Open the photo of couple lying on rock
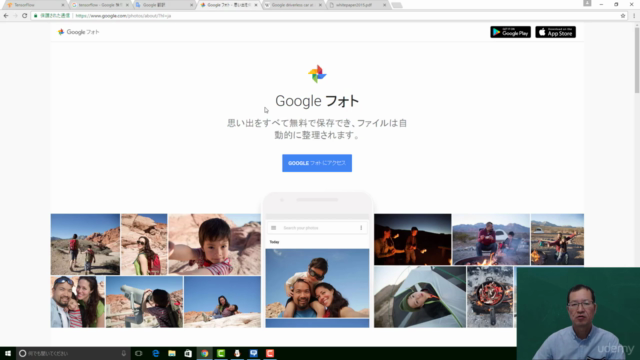Viewport: 640px width, 360px height. (x=222, y=302)
